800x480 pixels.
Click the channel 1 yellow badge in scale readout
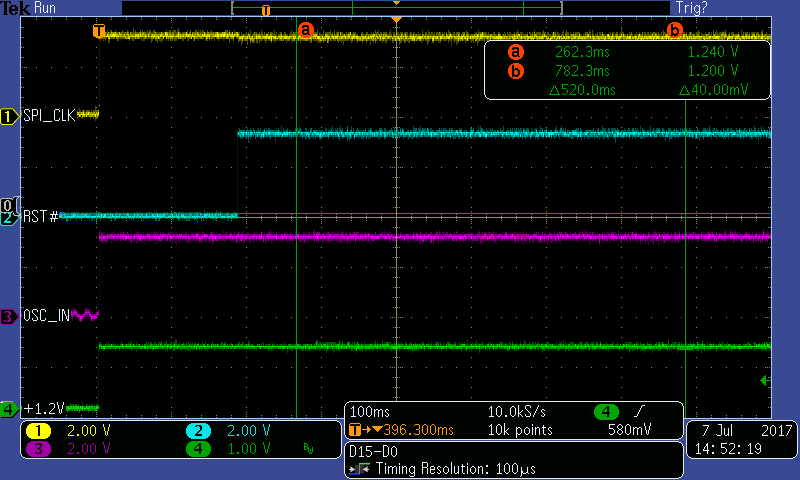[39, 431]
